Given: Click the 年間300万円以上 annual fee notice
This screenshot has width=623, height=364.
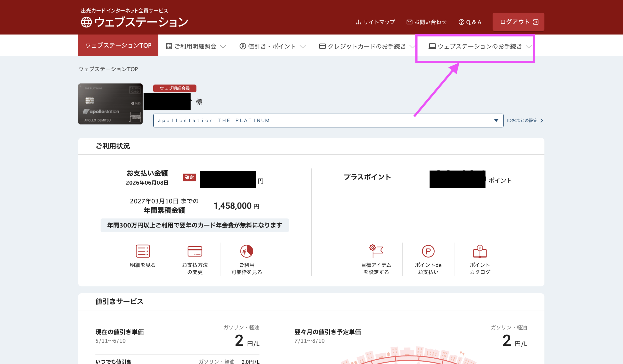Looking at the screenshot, I should pyautogui.click(x=194, y=225).
